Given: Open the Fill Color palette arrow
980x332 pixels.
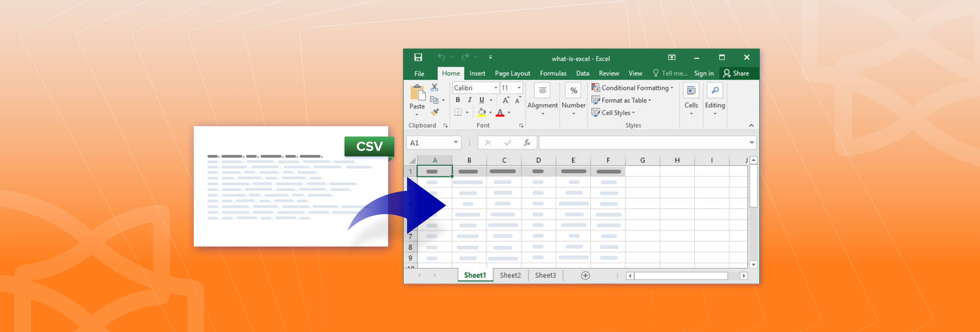Looking at the screenshot, I should (x=490, y=112).
